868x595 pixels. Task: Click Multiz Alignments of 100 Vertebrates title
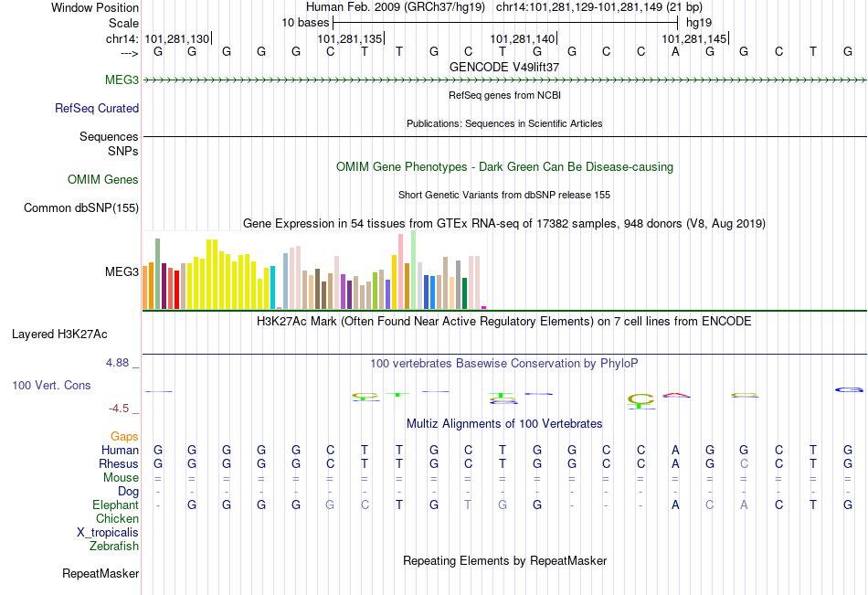click(504, 424)
